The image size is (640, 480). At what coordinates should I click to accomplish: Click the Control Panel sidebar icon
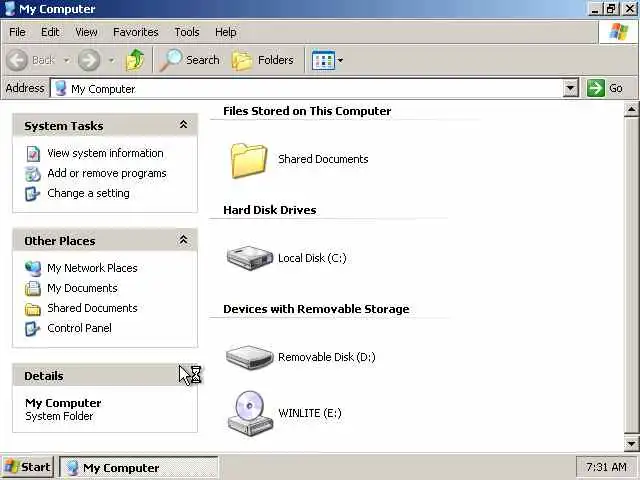pos(33,329)
